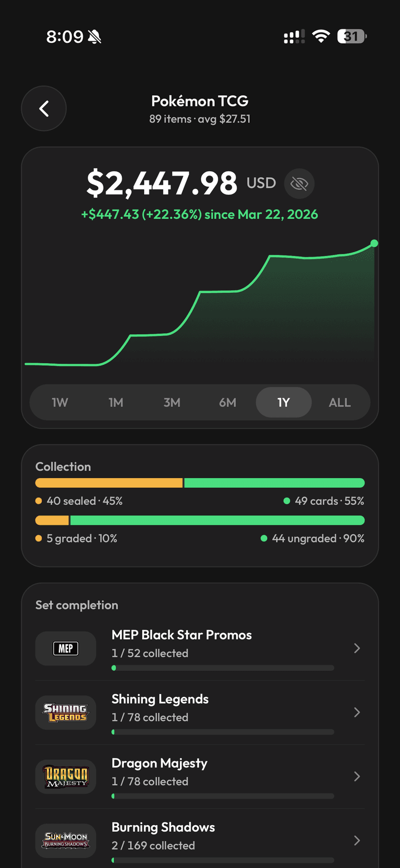The height and width of the screenshot is (868, 400).
Task: Tap the Shining Legends set logo
Action: [x=66, y=713]
